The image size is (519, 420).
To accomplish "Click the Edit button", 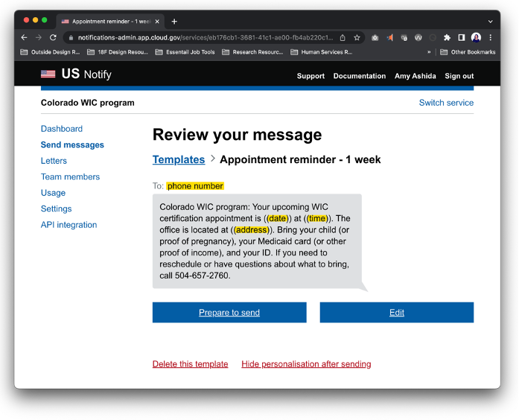I will 397,313.
